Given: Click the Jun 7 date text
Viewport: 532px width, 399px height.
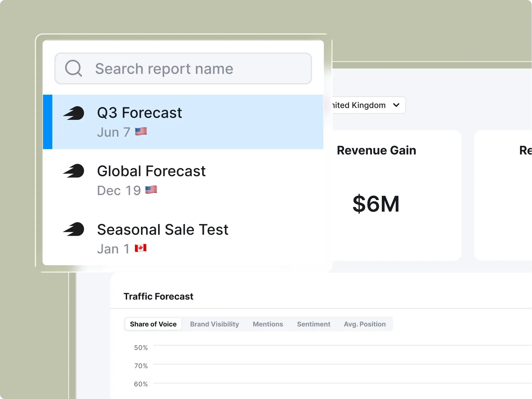Looking at the screenshot, I should pyautogui.click(x=114, y=132).
